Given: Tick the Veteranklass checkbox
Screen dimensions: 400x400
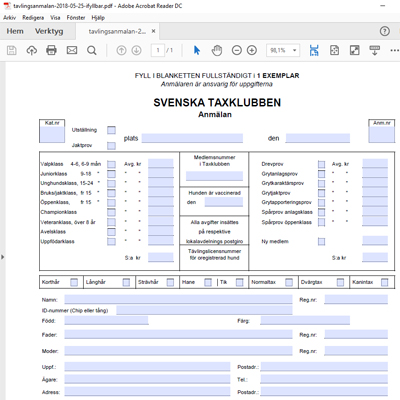Looking at the screenshot, I should 111,222.
